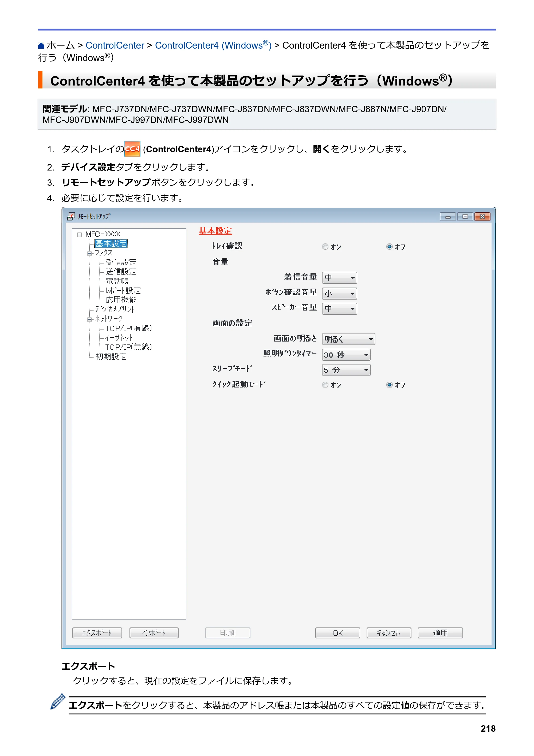Collapse the ネットワーク tree node
This screenshot has height=756, width=534.
pyautogui.click(x=89, y=319)
